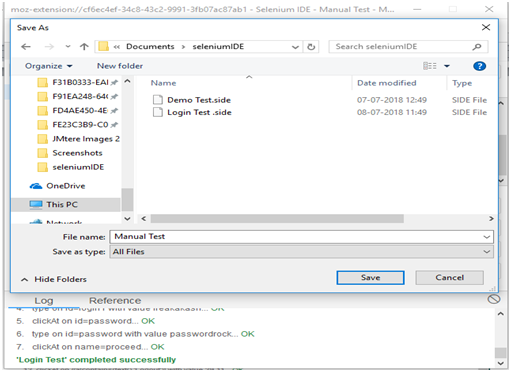The image size is (511, 372).
Task: Select OneDrive in the navigation pane
Action: [57, 186]
